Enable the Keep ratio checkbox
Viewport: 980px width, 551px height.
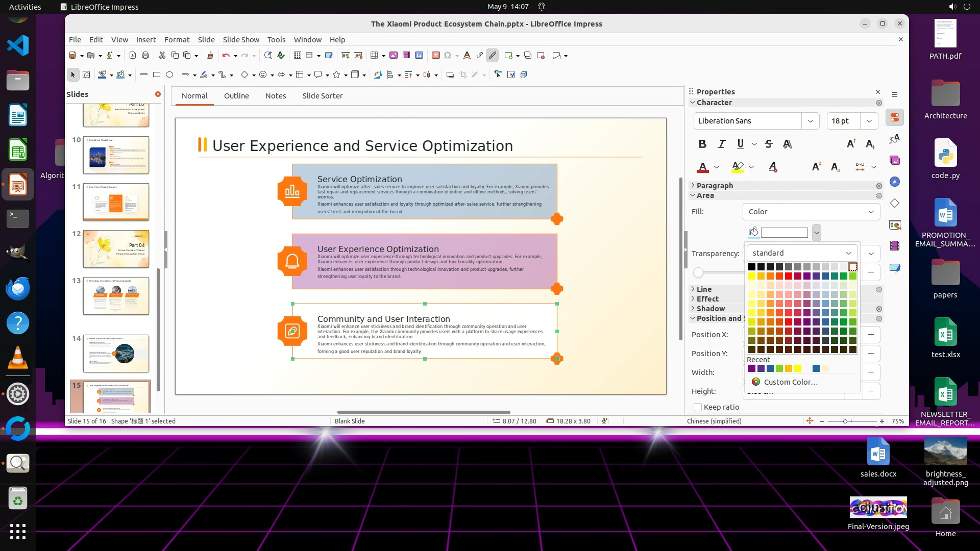[x=698, y=407]
